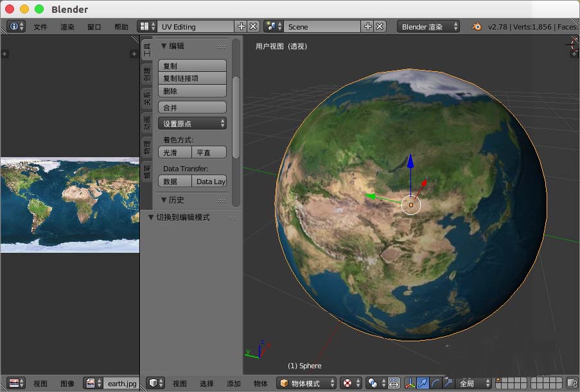Click 切换到编辑模式 button

click(x=182, y=217)
